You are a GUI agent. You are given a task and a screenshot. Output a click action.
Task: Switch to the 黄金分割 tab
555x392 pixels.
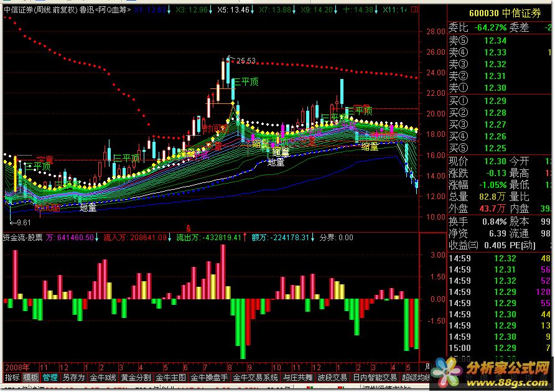click(x=136, y=378)
